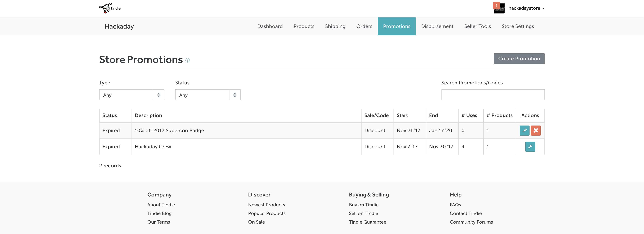
Task: Open the Disbursement tab
Action: pos(437,26)
